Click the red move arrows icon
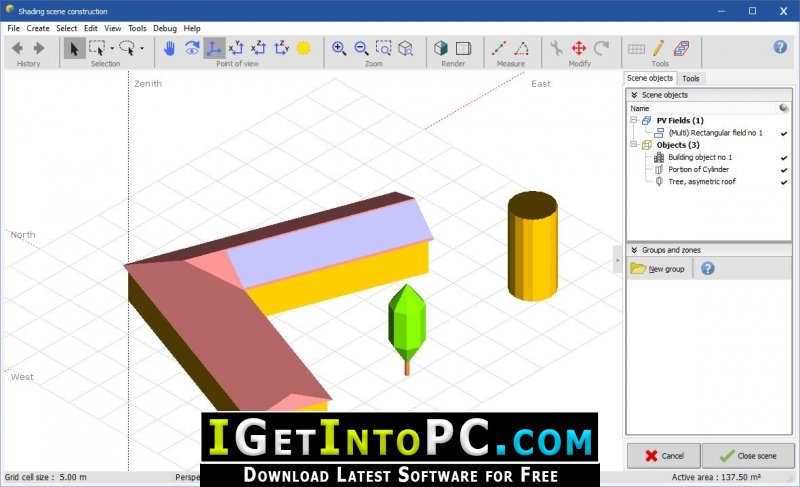The image size is (800, 487). (579, 48)
